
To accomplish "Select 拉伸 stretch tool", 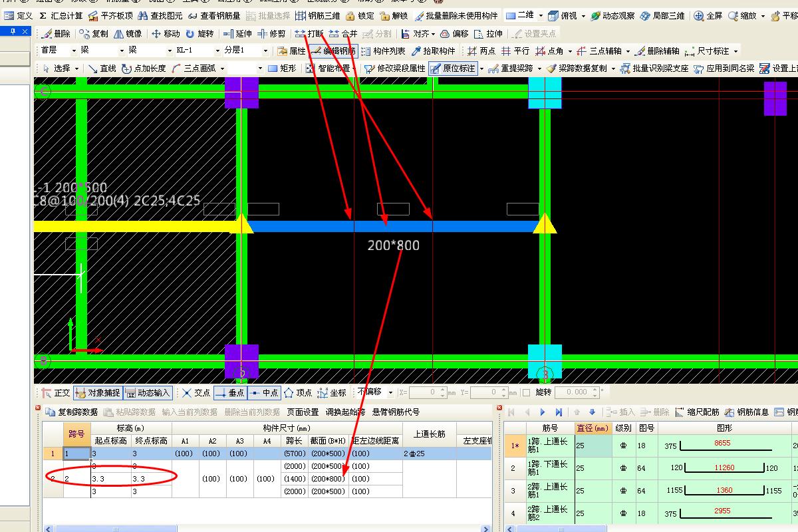I will coord(487,33).
